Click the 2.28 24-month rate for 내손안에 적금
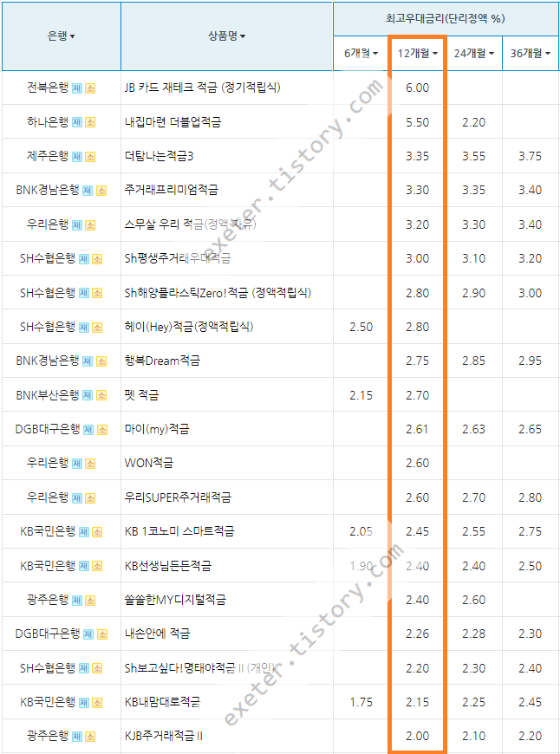560x754 pixels. (x=474, y=634)
